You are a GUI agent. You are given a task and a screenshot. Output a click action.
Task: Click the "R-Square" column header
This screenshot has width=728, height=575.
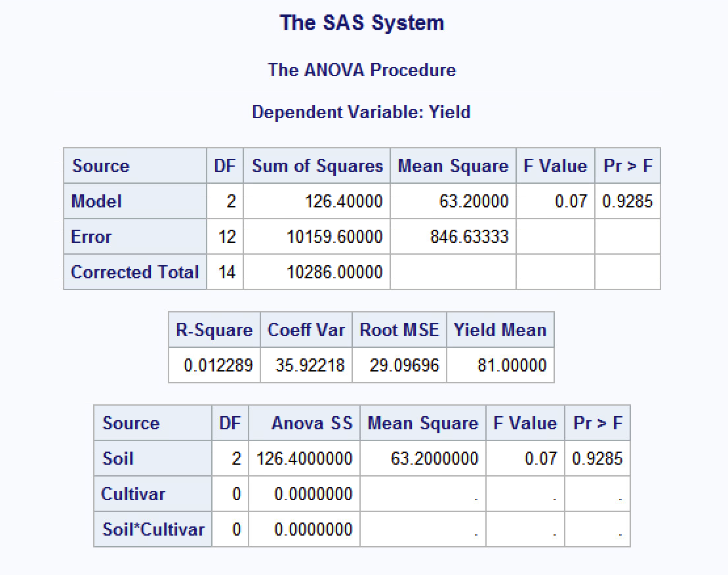(x=214, y=330)
